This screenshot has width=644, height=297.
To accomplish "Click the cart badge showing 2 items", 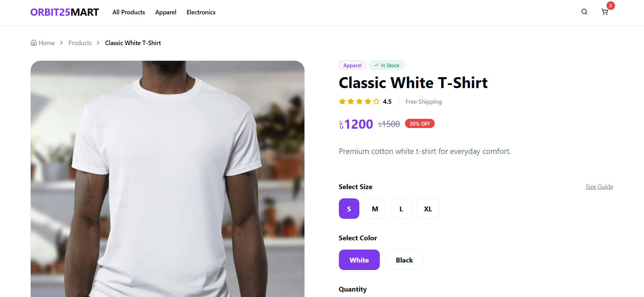I will [610, 5].
